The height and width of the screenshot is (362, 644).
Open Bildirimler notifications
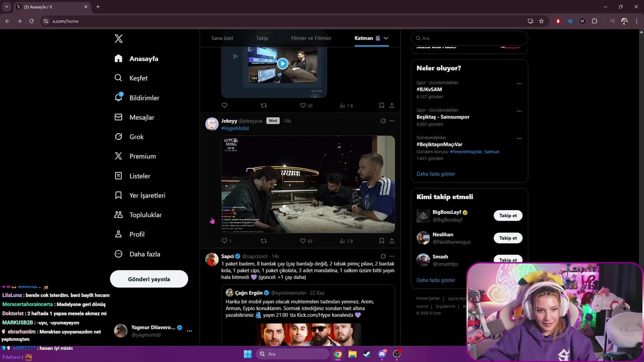(137, 98)
